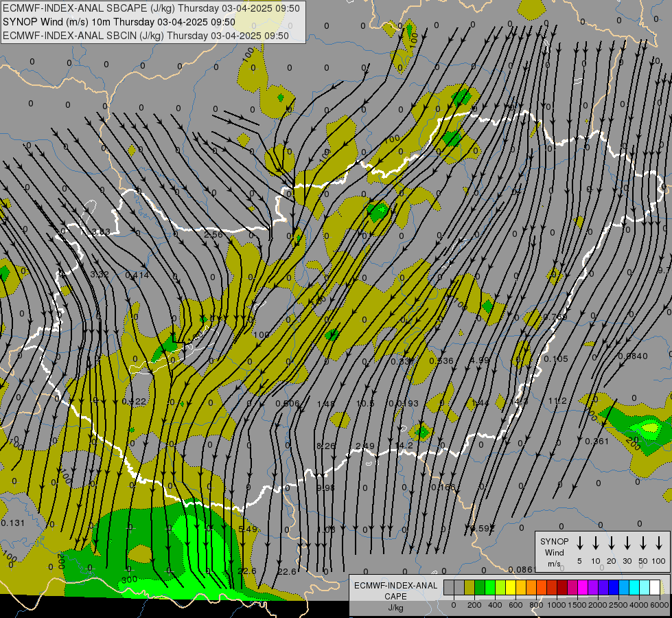The image size is (672, 618).
Task: Click the 0.361 value on the map
Action: (597, 441)
